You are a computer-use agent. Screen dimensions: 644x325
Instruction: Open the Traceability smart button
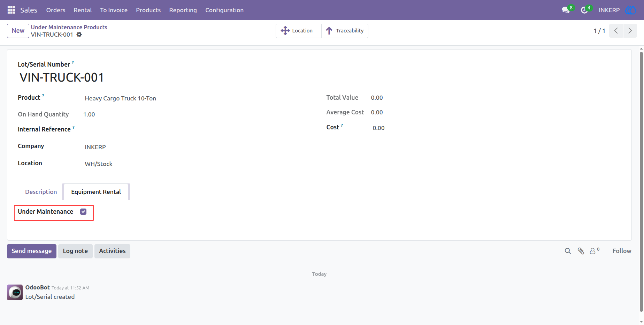point(345,31)
